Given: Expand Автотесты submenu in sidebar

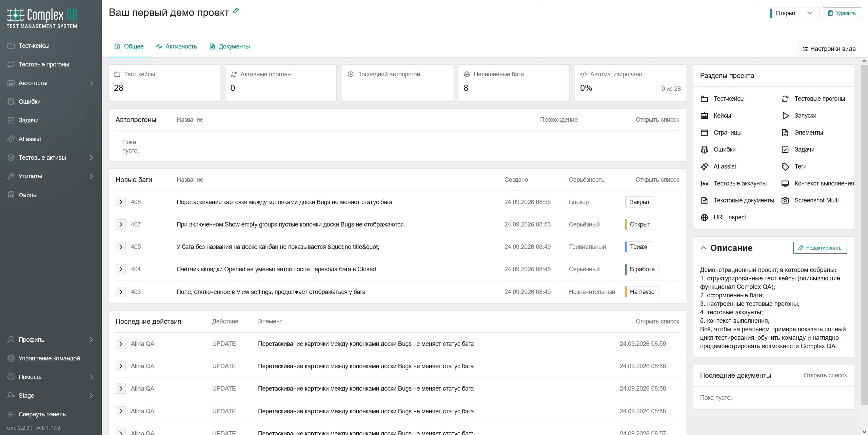Looking at the screenshot, I should pos(91,83).
